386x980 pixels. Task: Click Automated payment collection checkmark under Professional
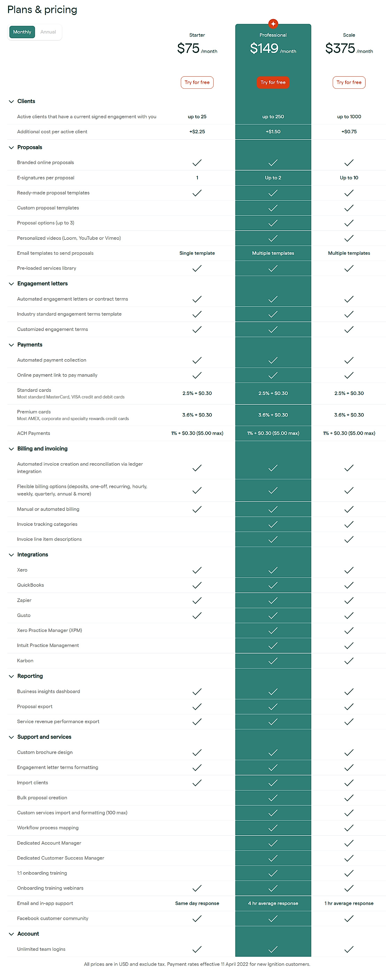pyautogui.click(x=272, y=360)
